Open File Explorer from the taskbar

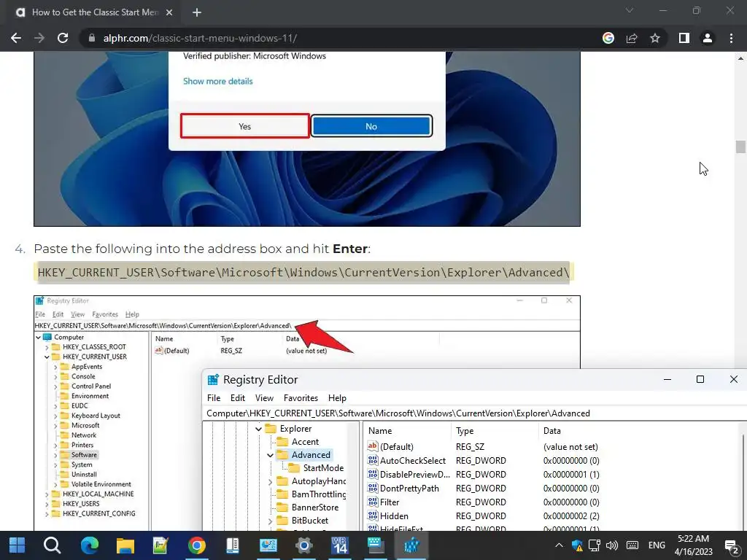(125, 545)
